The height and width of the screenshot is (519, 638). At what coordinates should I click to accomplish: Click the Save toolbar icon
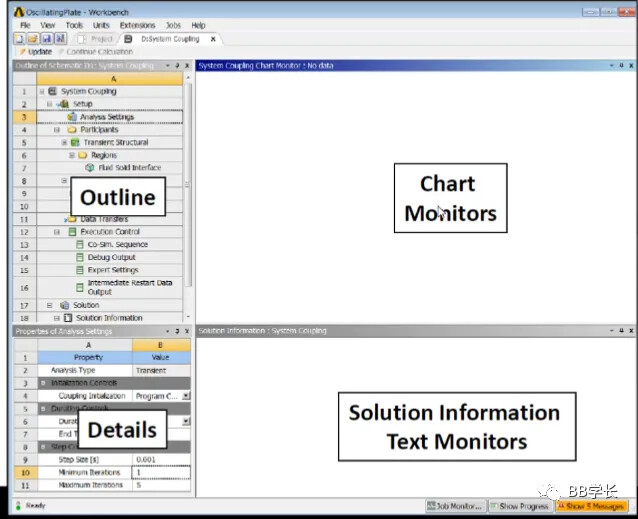point(45,39)
